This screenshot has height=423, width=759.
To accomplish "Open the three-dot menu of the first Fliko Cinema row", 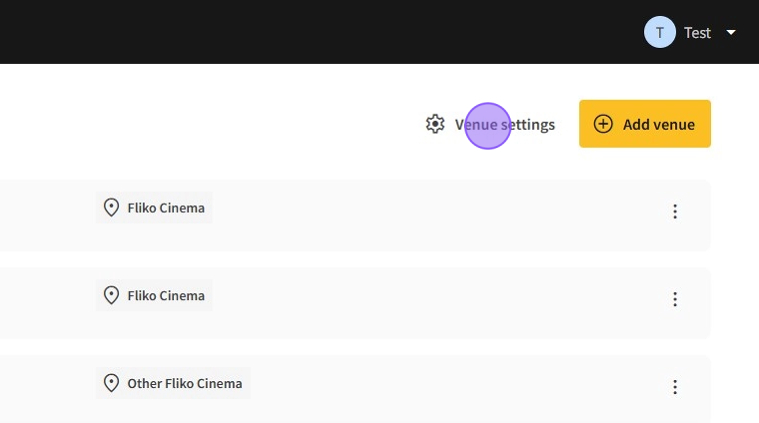I will click(x=675, y=211).
